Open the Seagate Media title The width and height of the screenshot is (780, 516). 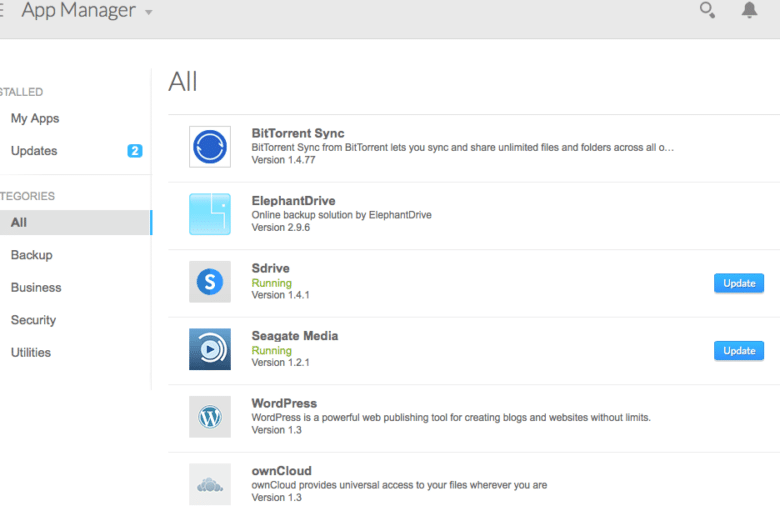click(294, 336)
